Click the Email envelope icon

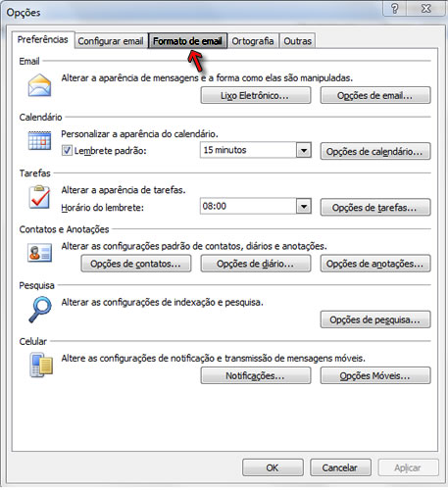[x=39, y=85]
